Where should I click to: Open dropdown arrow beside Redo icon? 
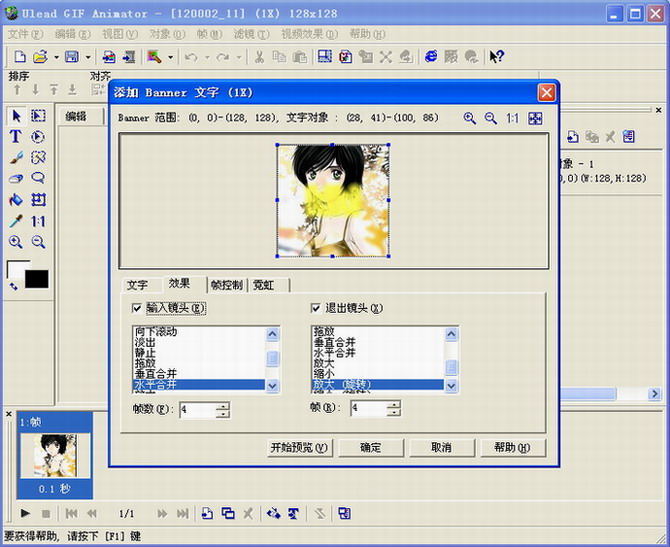239,57
